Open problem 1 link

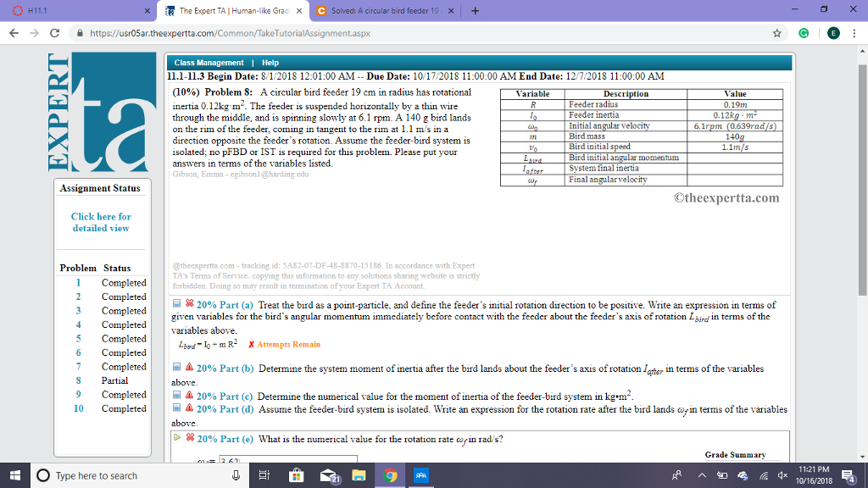coord(78,283)
